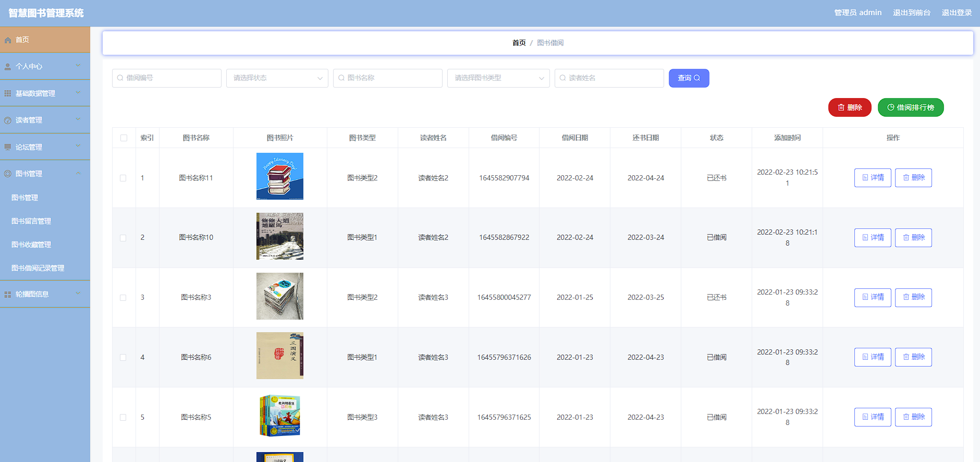Delete the 图书名称11 borrow record
This screenshot has width=980, height=462.
pos(913,178)
